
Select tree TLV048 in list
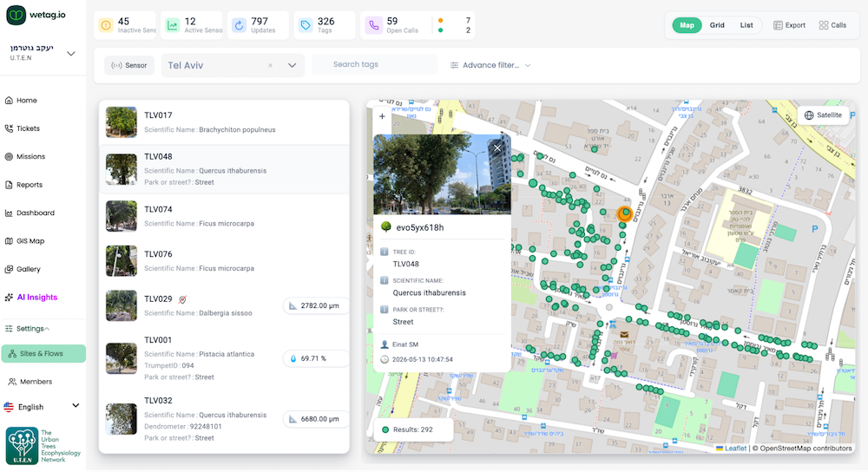click(x=224, y=169)
